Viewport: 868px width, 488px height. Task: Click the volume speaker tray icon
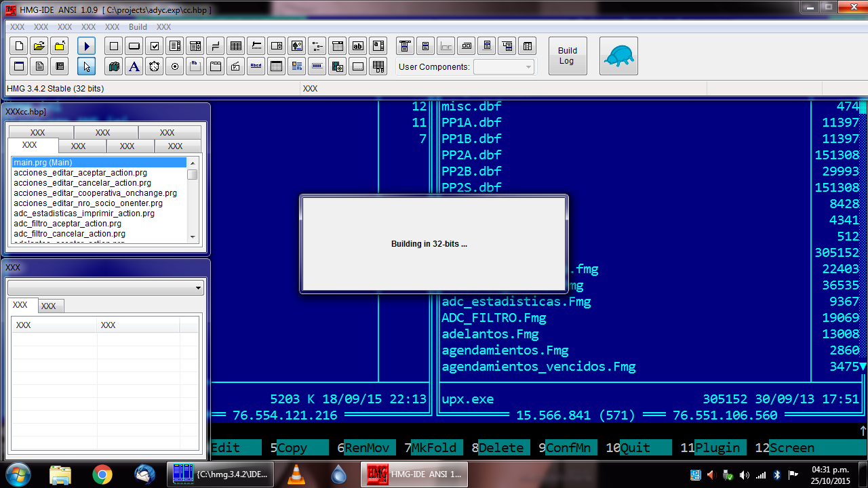[745, 475]
